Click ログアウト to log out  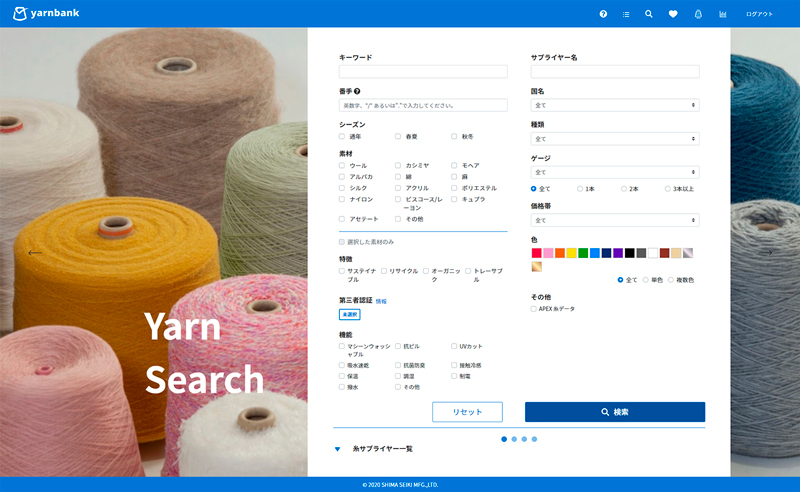759,14
